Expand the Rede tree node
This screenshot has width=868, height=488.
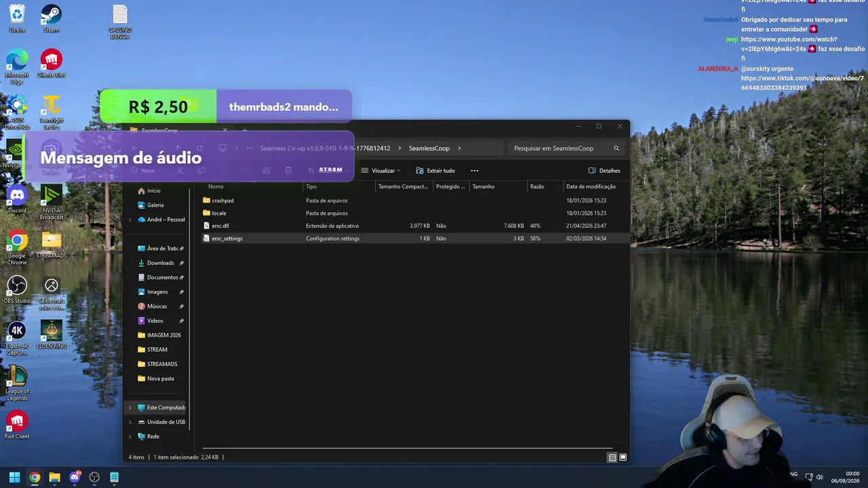coord(130,436)
